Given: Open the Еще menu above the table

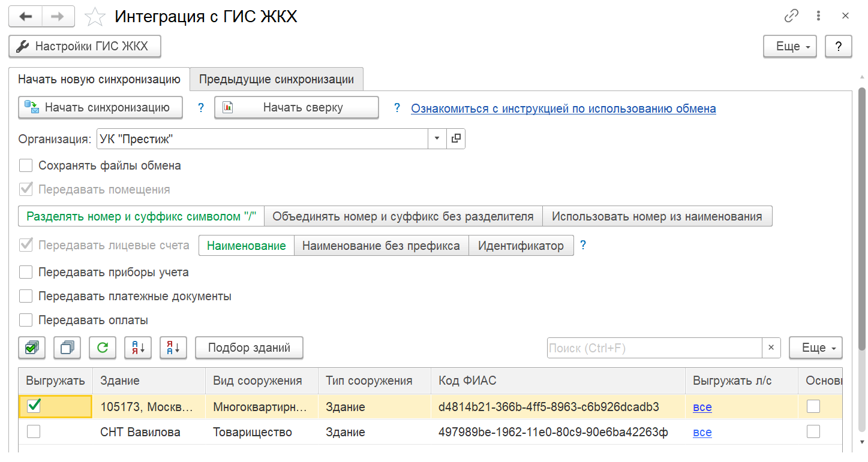Looking at the screenshot, I should pos(815,348).
